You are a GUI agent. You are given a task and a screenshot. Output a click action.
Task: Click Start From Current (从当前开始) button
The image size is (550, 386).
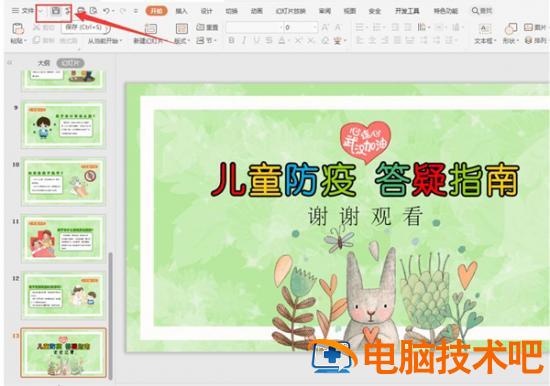tap(105, 41)
